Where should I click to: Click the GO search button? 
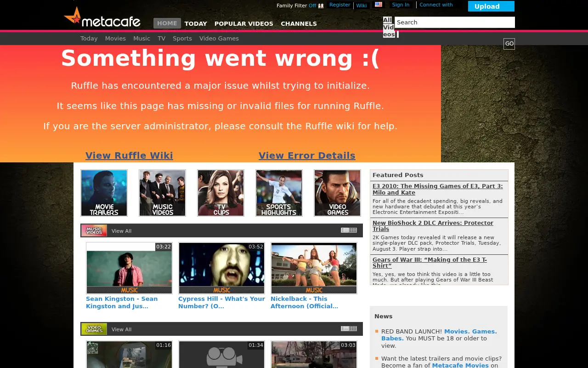(509, 44)
